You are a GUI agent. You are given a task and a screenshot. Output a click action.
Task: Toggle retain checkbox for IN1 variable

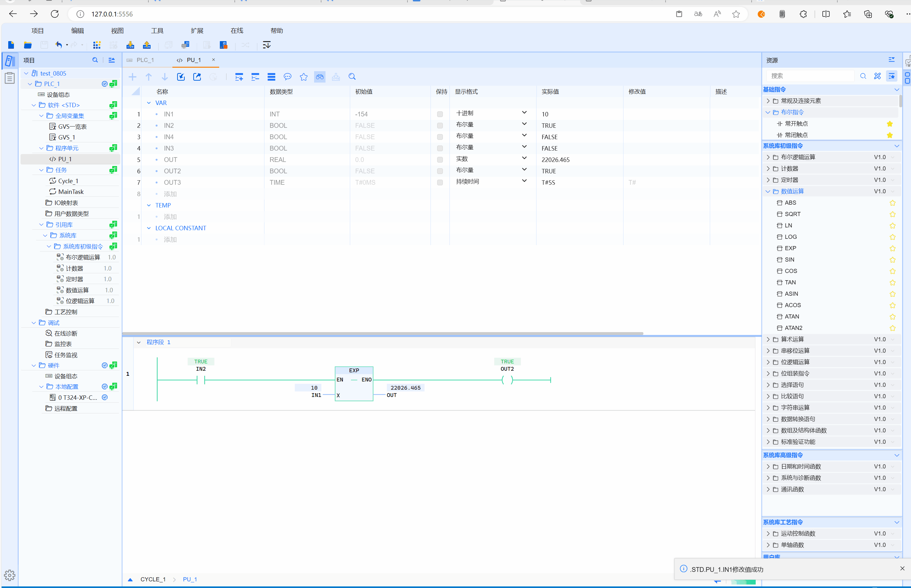point(440,114)
